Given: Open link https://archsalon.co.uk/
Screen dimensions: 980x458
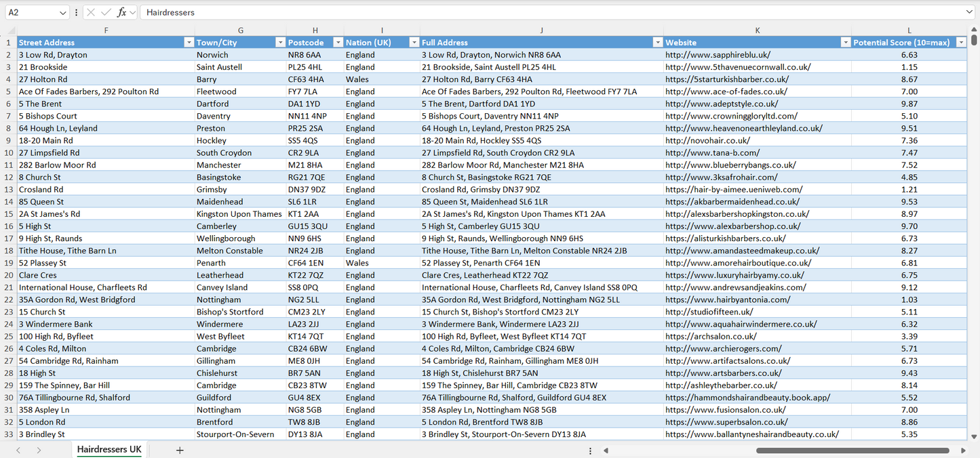Looking at the screenshot, I should click(711, 336).
